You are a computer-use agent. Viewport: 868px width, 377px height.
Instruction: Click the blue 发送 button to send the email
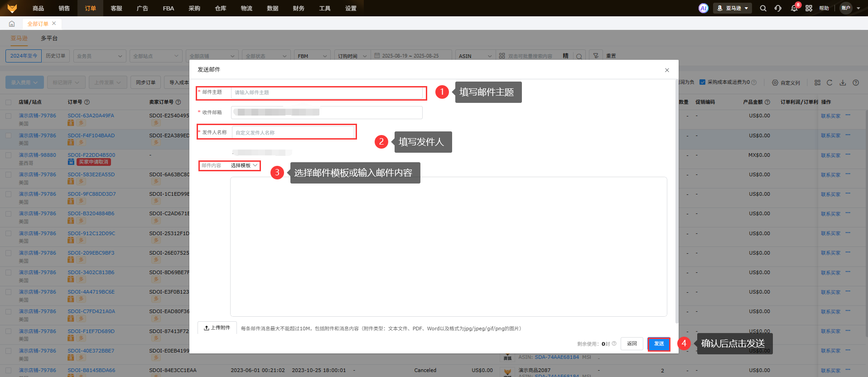coord(659,343)
